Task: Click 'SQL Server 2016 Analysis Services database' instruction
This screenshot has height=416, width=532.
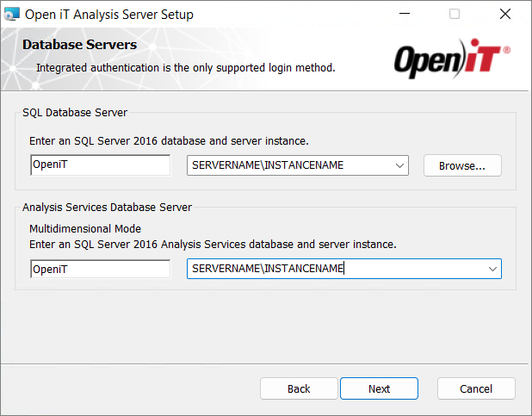Action: coord(213,244)
